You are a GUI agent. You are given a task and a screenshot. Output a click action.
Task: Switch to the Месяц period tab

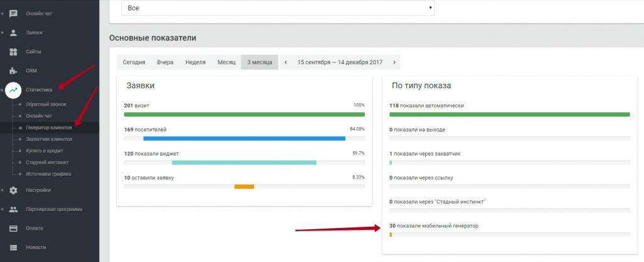coord(226,62)
